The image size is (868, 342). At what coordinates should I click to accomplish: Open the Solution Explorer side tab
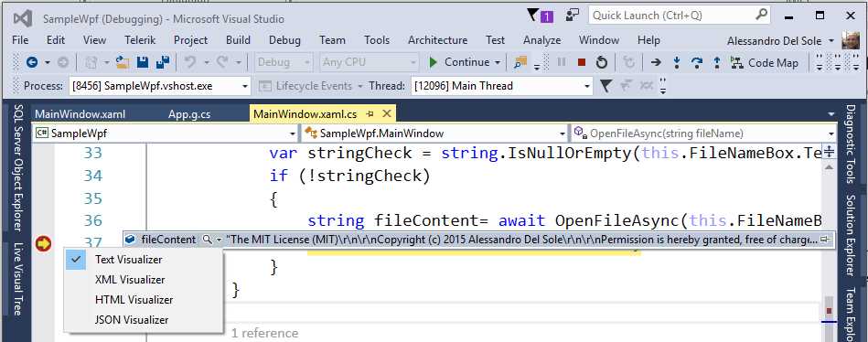(x=851, y=235)
